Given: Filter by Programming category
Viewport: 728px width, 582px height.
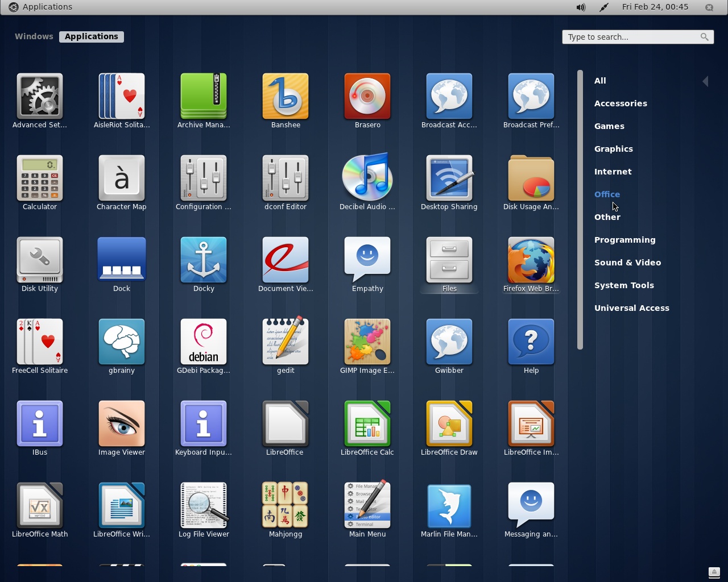Looking at the screenshot, I should (x=625, y=240).
